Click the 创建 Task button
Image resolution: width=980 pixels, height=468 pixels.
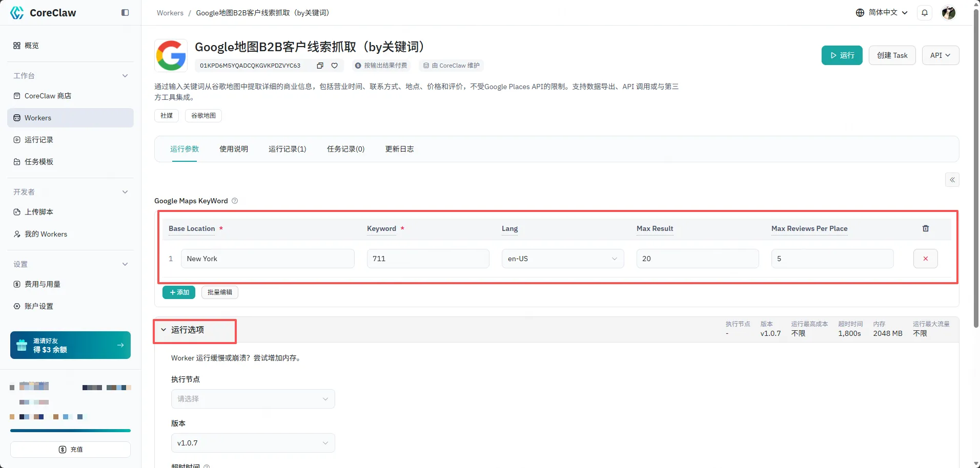pyautogui.click(x=892, y=55)
